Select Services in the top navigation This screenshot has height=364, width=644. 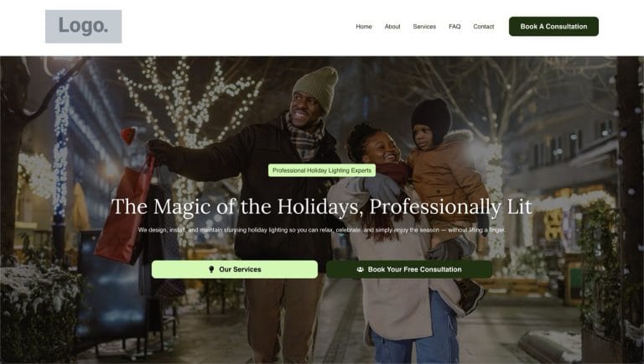click(x=424, y=26)
